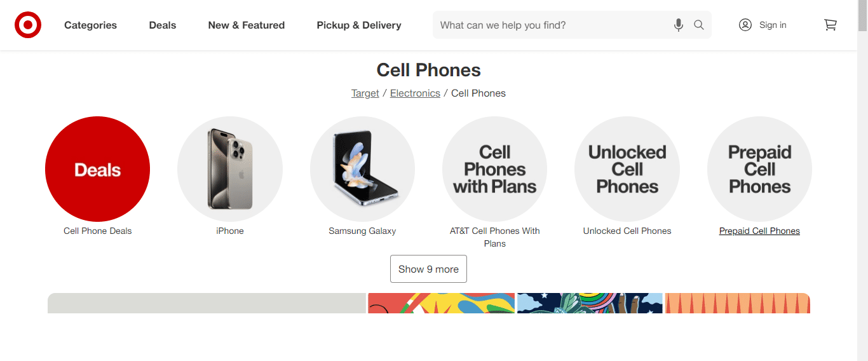Viewport: 868px width, 361px height.
Task: Expand the Pickup & Delivery menu
Action: coord(359,25)
